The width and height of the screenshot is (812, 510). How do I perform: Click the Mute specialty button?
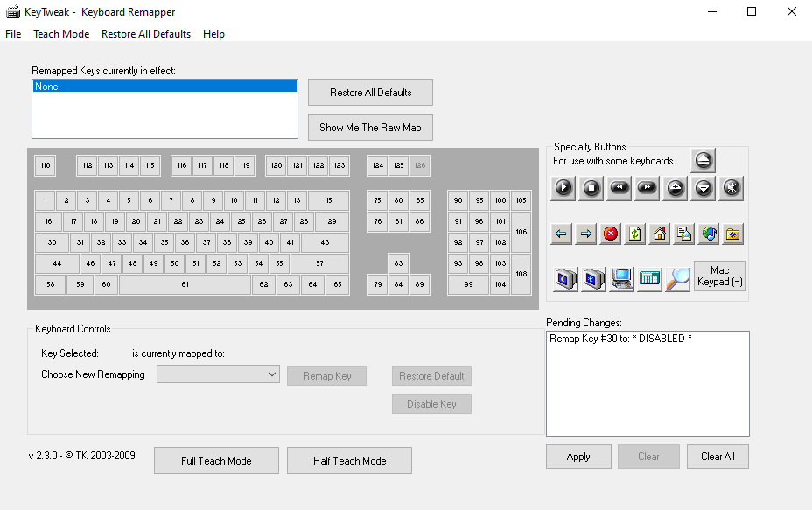coord(731,188)
